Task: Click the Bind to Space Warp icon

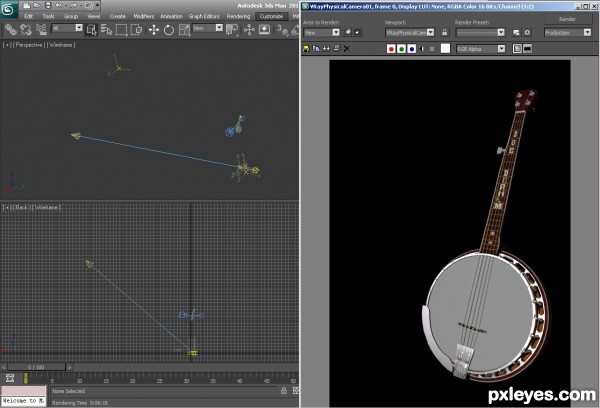Action: (x=41, y=29)
